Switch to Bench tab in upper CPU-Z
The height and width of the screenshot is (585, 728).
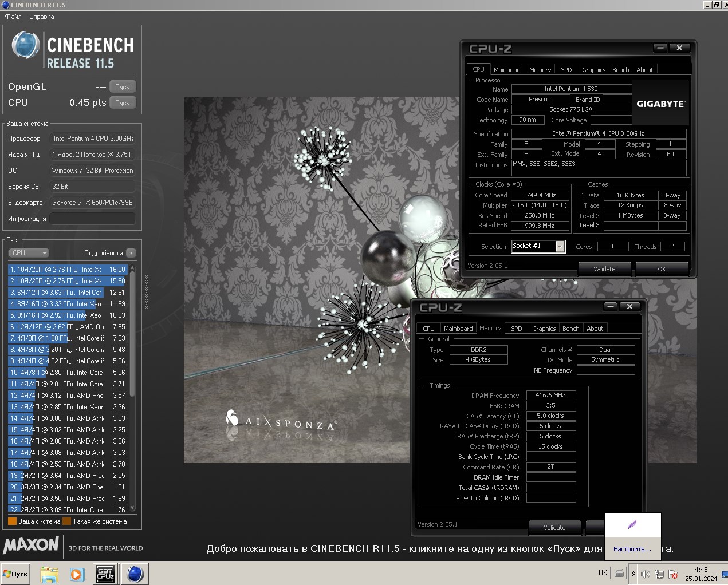(x=621, y=70)
